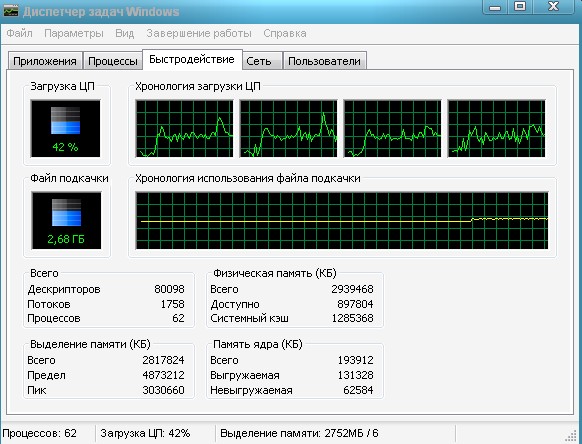Image resolution: width=582 pixels, height=444 pixels.
Task: Click the Загрузка ЦП group label
Action: point(62,86)
